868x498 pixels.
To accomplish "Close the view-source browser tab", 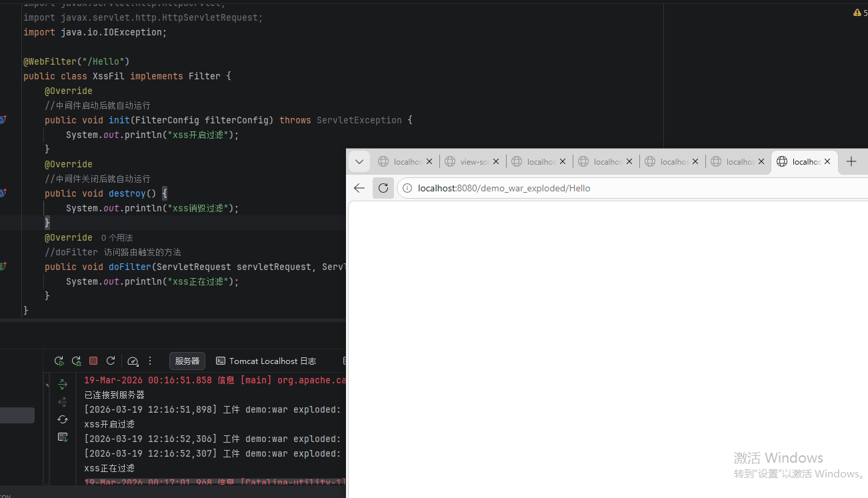I will pyautogui.click(x=496, y=161).
